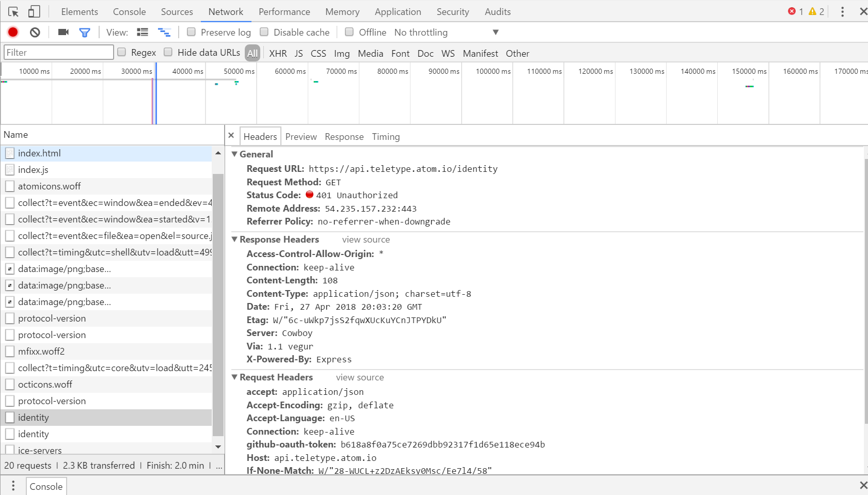Select the XHR request filter
This screenshot has height=495, width=868.
coord(278,53)
